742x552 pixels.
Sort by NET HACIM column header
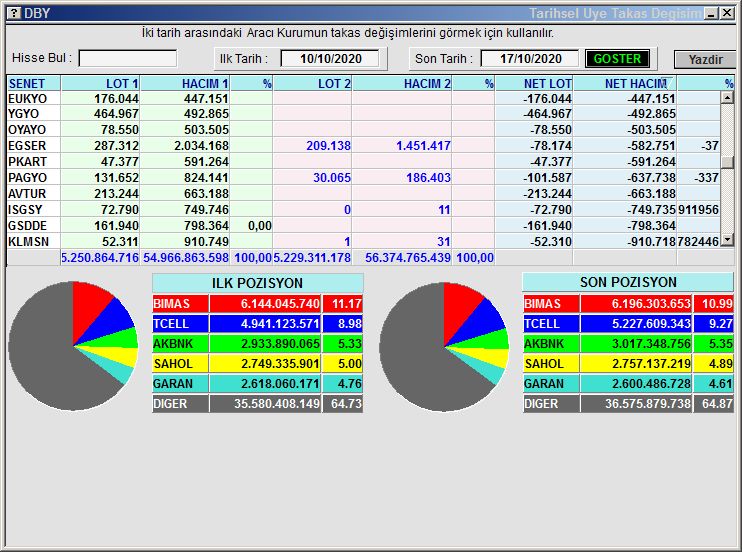pyautogui.click(x=625, y=83)
